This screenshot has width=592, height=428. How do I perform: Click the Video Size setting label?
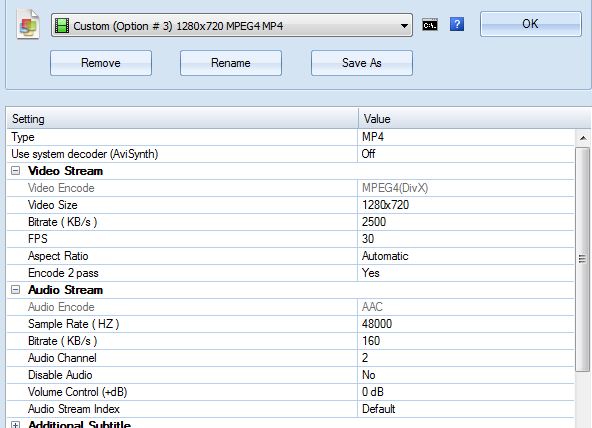coord(52,205)
